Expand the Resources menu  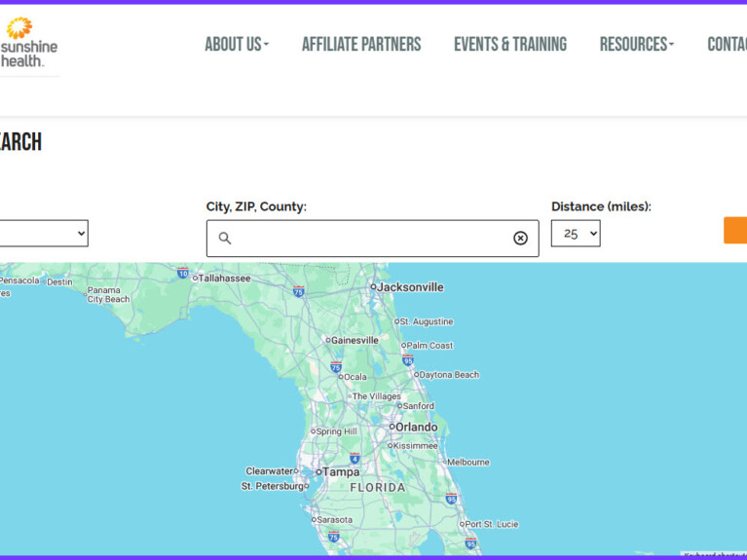(636, 44)
